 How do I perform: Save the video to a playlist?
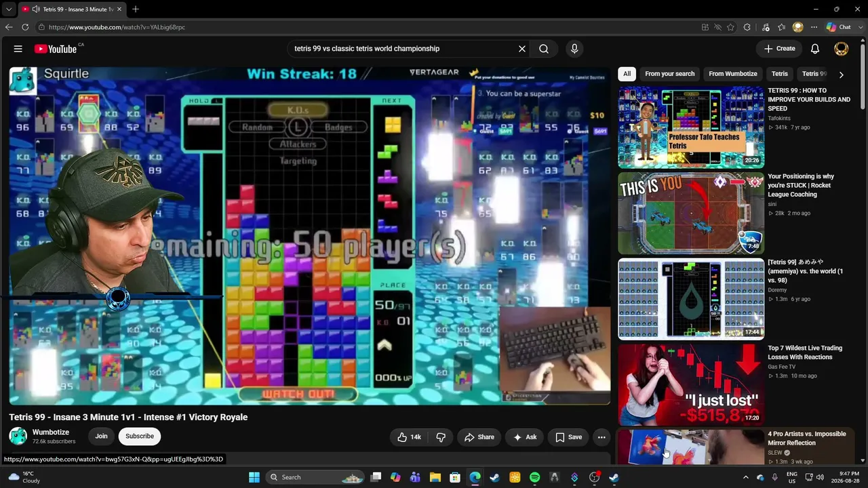[569, 437]
